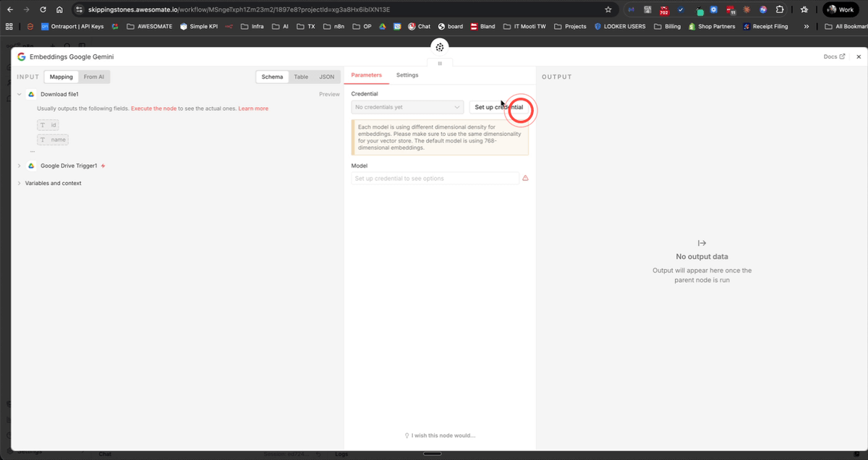Open the Extensions puzzle icon
868x460 pixels.
click(780, 10)
